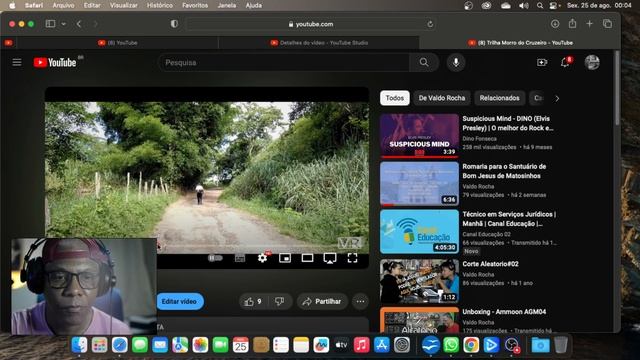Click in the Pesquisa search field
This screenshot has width=640, height=360.
[x=284, y=62]
